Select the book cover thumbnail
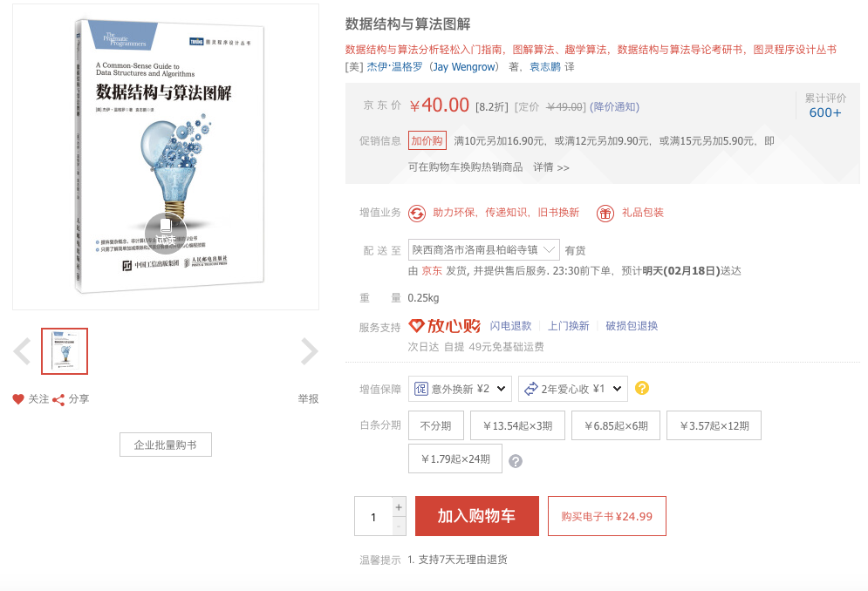Screen dimensions: 868x591 click(x=65, y=351)
